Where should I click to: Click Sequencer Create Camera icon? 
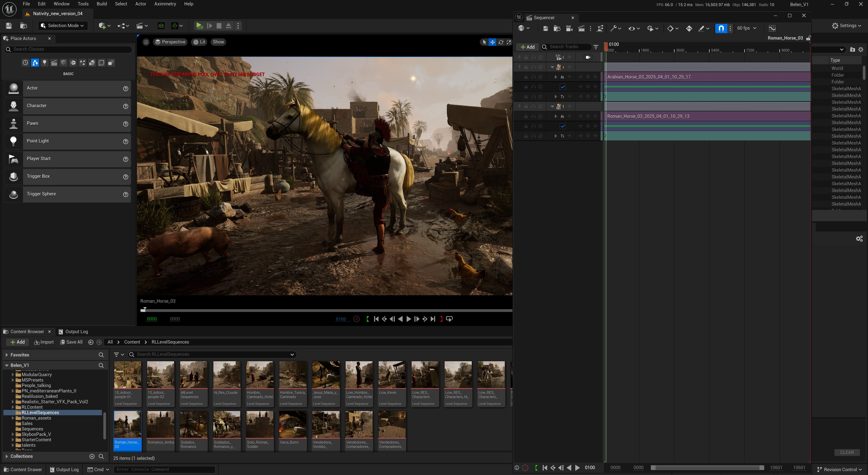click(569, 28)
